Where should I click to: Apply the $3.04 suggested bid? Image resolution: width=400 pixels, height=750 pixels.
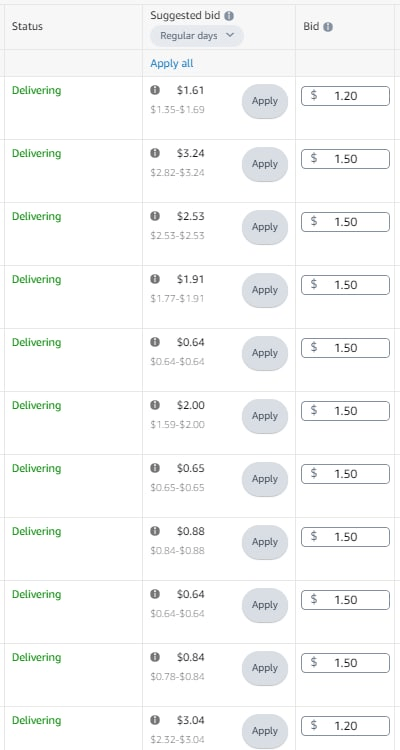pyautogui.click(x=265, y=731)
